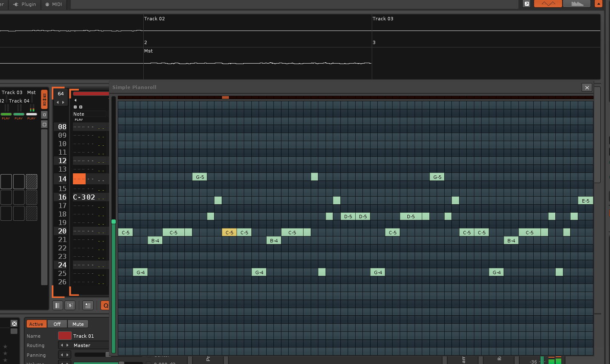Open the MIDI tab
Image resolution: width=610 pixels, height=364 pixels.
point(54,4)
